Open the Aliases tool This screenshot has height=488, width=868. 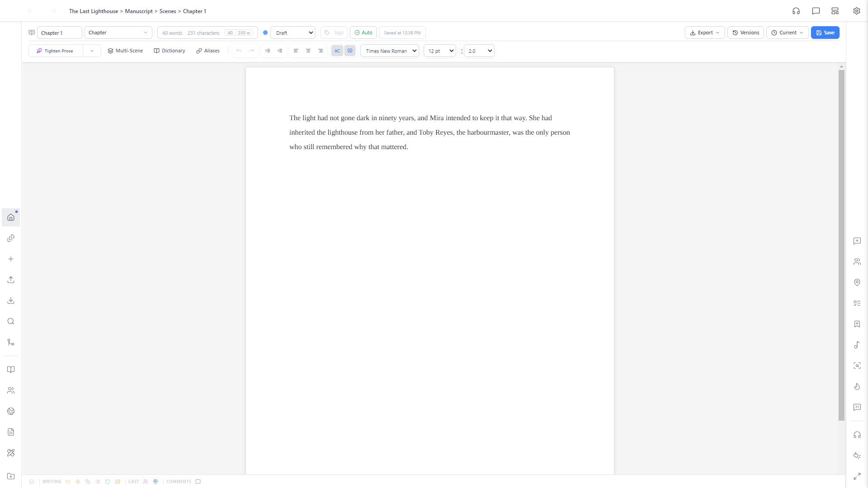click(x=208, y=51)
